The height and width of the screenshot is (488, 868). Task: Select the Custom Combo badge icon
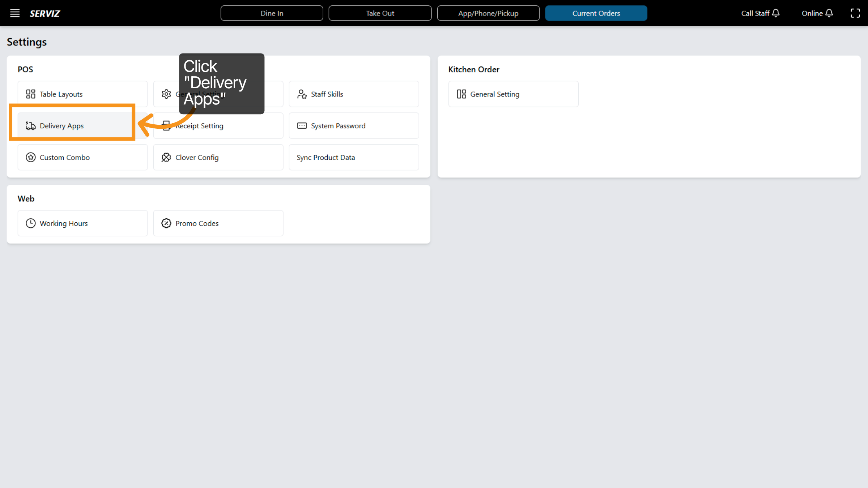(31, 157)
